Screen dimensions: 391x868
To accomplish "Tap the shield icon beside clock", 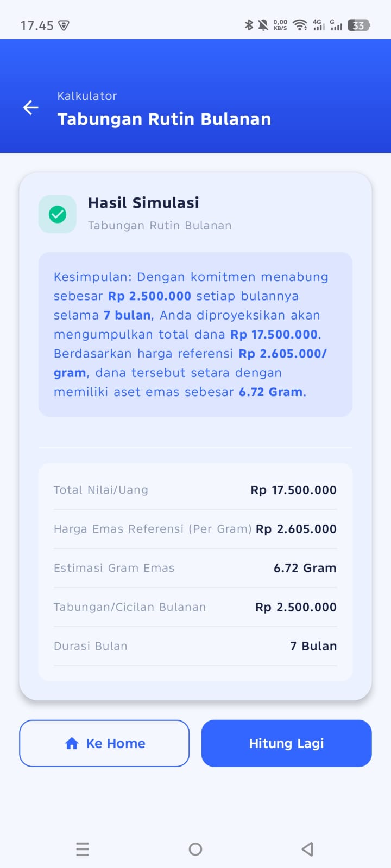I will [64, 25].
